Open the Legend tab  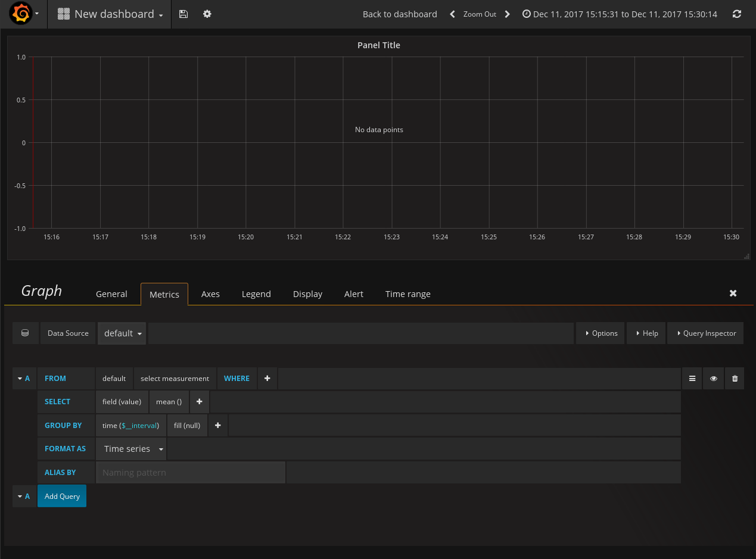(256, 294)
